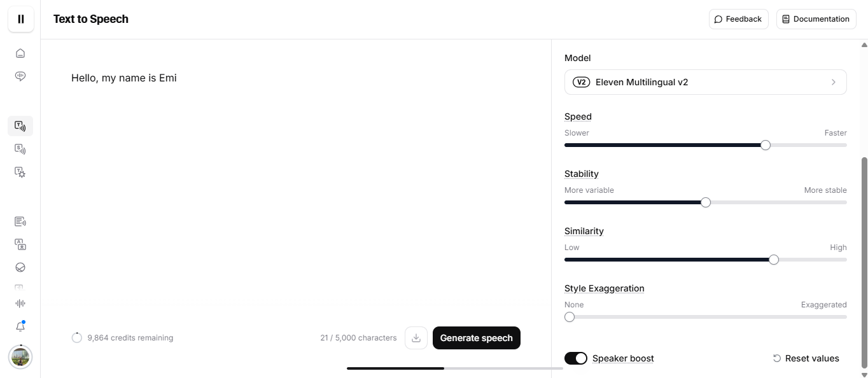Open the Voices speech-bubble sidebar icon
Image resolution: width=868 pixels, height=378 pixels.
(x=20, y=76)
